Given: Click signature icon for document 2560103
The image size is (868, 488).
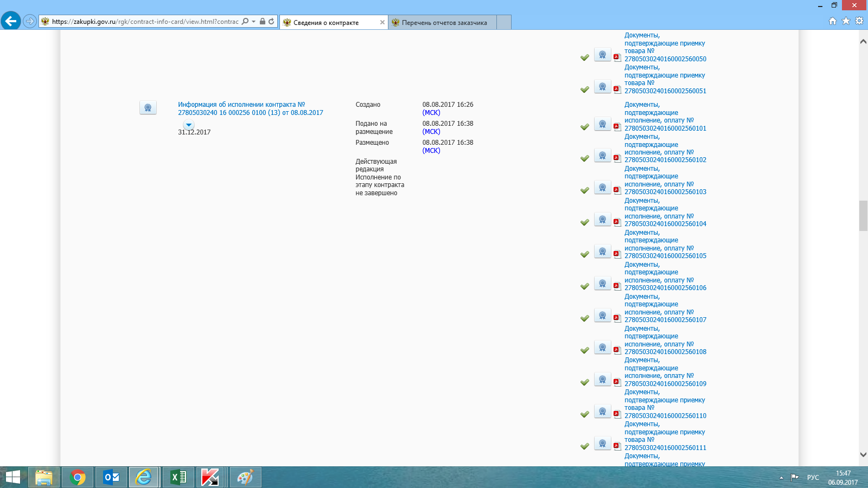Looking at the screenshot, I should (602, 188).
